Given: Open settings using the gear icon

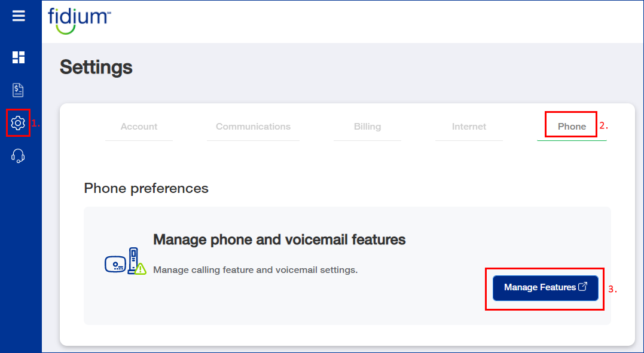Looking at the screenshot, I should (x=18, y=122).
